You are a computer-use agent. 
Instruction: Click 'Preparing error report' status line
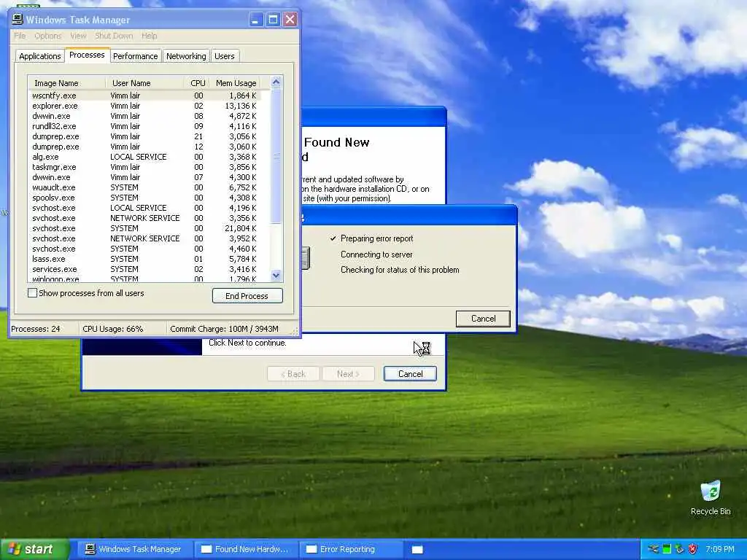click(377, 238)
